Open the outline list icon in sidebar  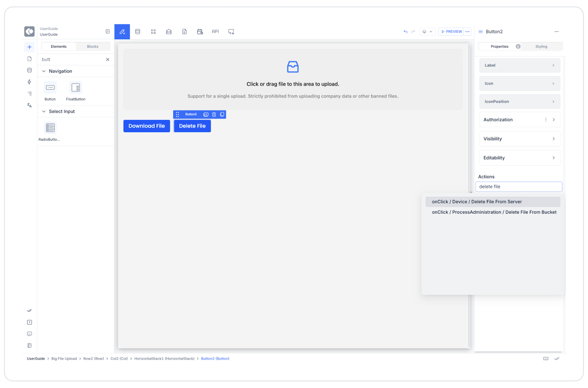pyautogui.click(x=29, y=94)
